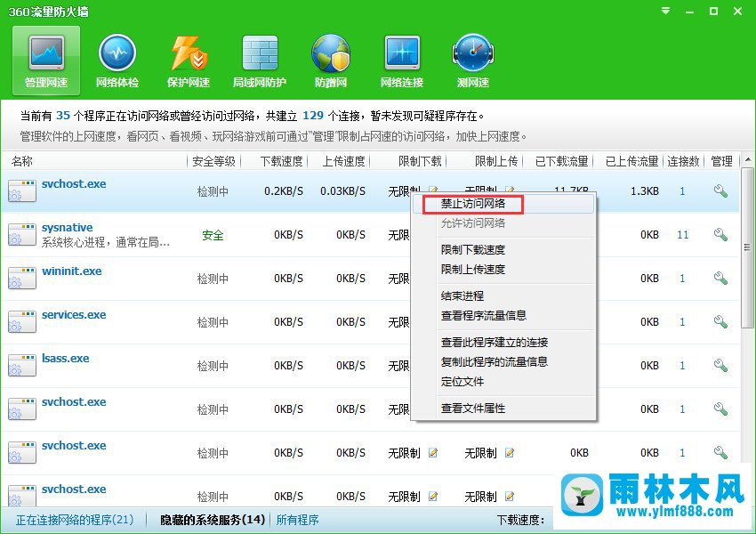Click the 1.3KB uploaded traffic cell

[644, 191]
